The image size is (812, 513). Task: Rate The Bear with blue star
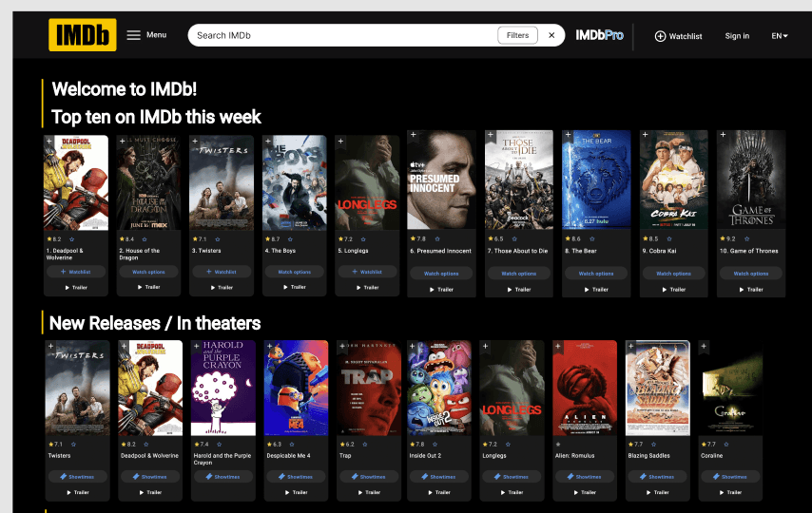click(x=592, y=238)
